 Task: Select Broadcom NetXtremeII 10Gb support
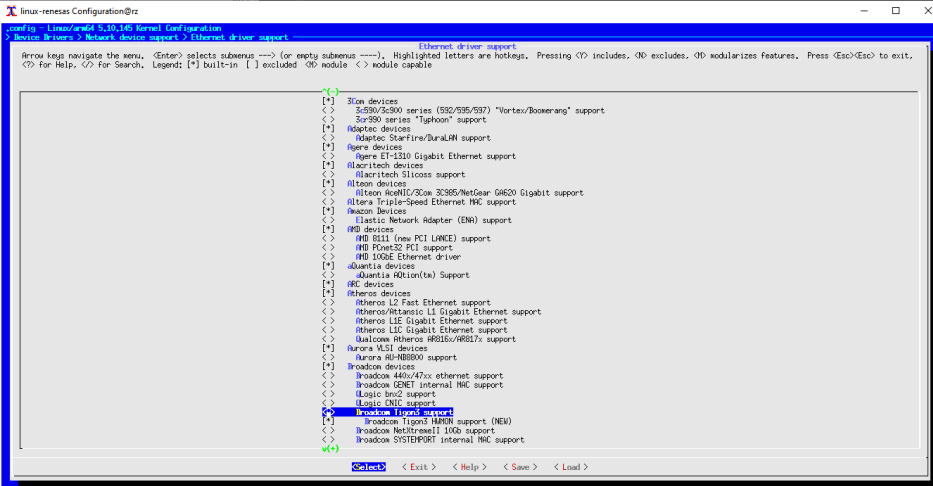(425, 431)
